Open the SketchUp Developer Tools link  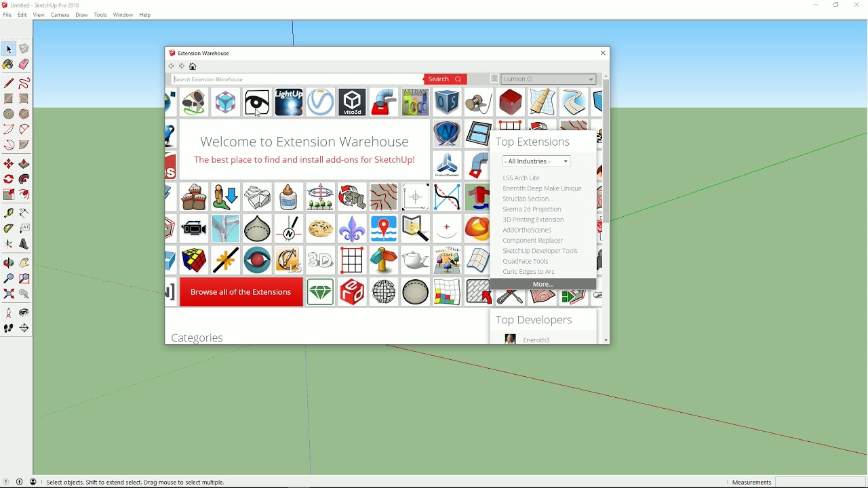[540, 251]
